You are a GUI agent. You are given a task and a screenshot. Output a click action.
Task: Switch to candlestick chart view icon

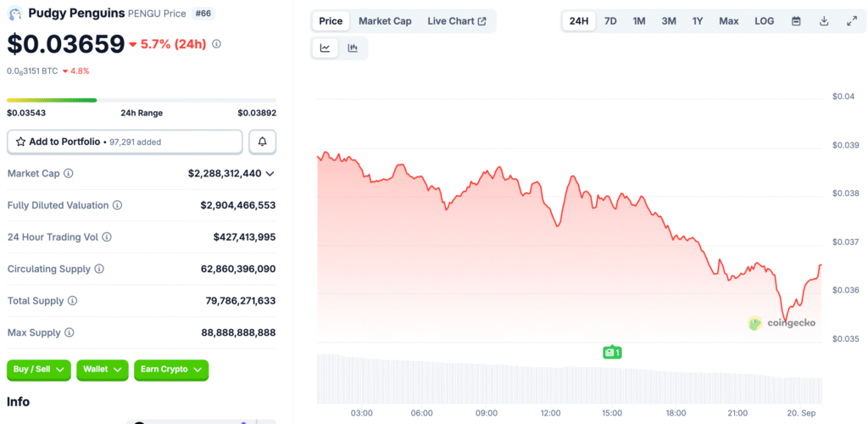[x=353, y=48]
